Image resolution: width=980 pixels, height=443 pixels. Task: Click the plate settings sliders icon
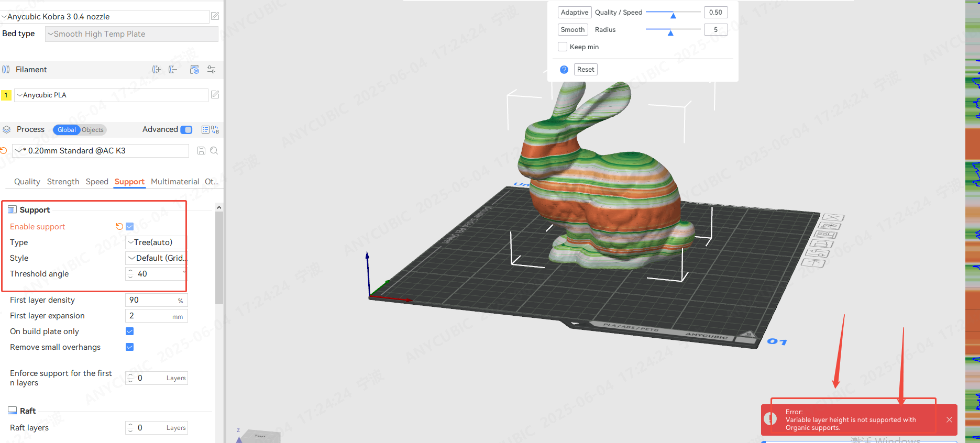point(818,253)
